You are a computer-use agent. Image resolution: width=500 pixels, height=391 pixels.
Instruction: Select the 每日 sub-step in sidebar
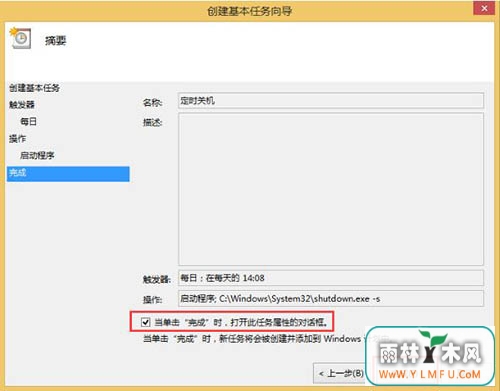(28, 122)
